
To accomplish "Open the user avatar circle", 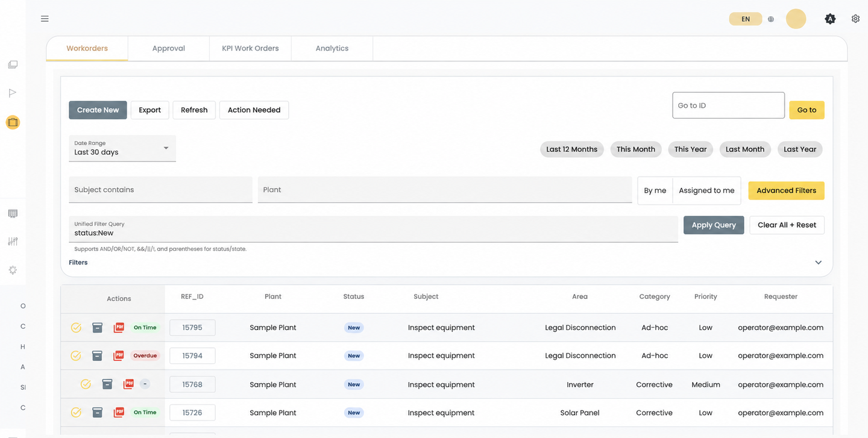I will (796, 19).
